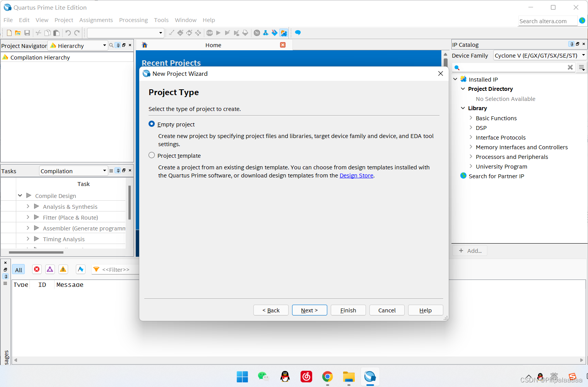Toggle the Messages panel pin button
Viewport: 588px width, 387px height.
point(5,276)
